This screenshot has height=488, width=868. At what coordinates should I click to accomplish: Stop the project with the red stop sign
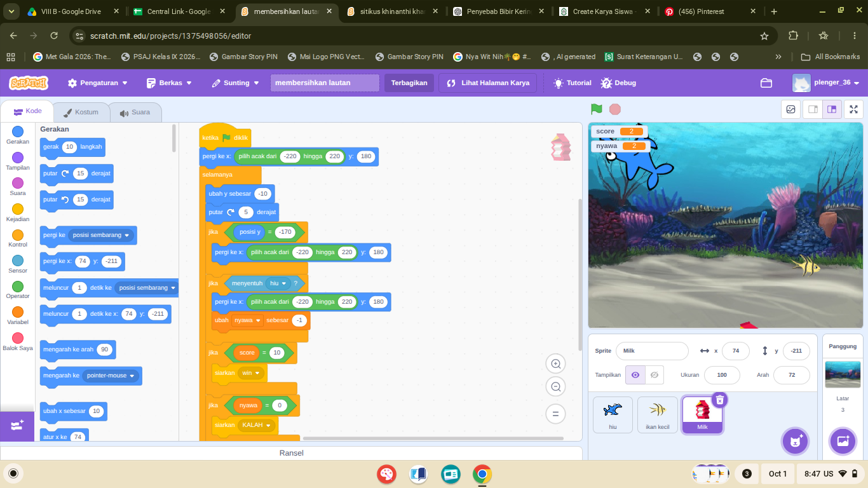click(x=615, y=109)
